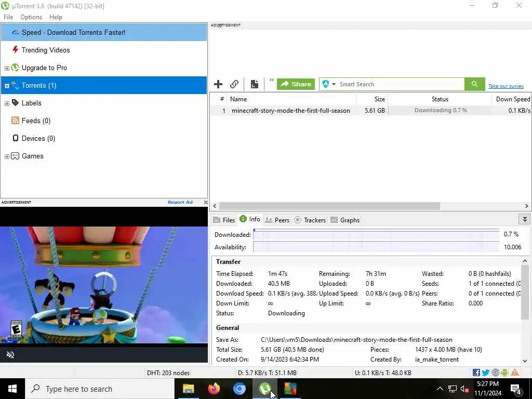Expand the Torrents (1) tree node
This screenshot has width=532, height=399.
click(7, 86)
